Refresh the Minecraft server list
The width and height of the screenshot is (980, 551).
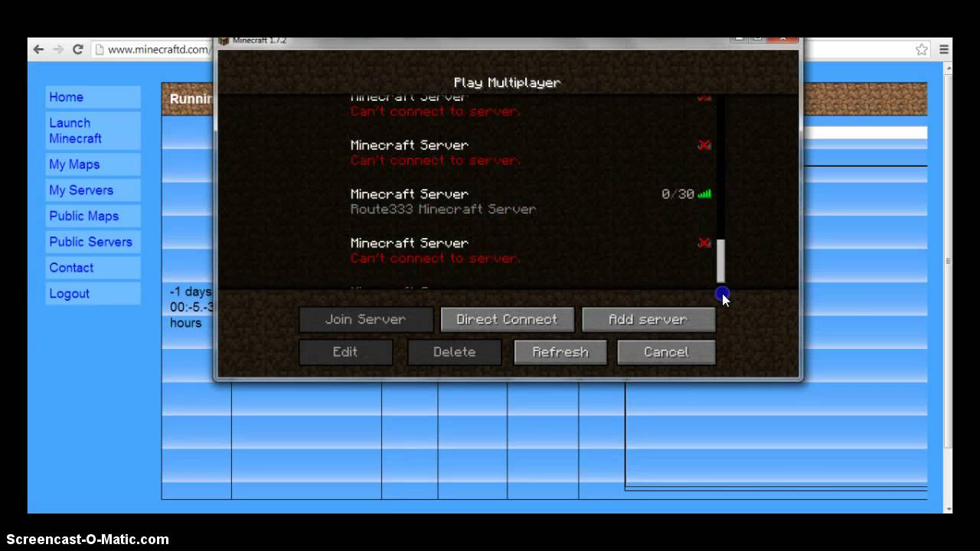click(560, 352)
